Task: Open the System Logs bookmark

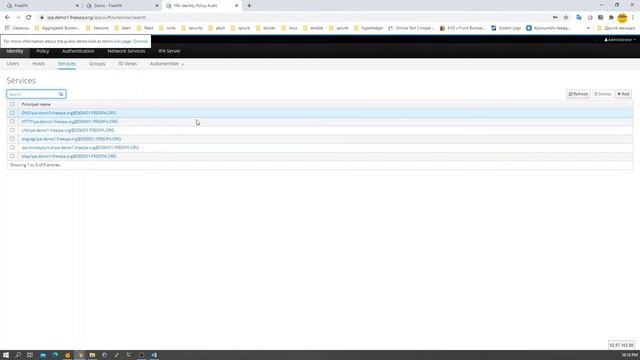Action: tap(506, 28)
